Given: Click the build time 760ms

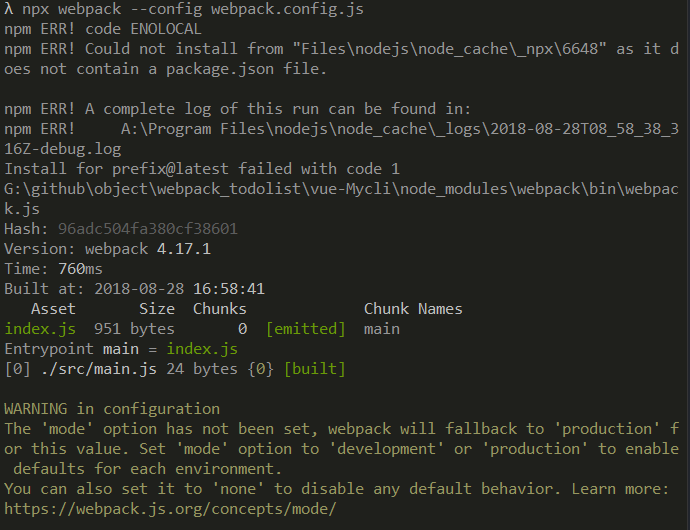Looking at the screenshot, I should coord(80,269).
